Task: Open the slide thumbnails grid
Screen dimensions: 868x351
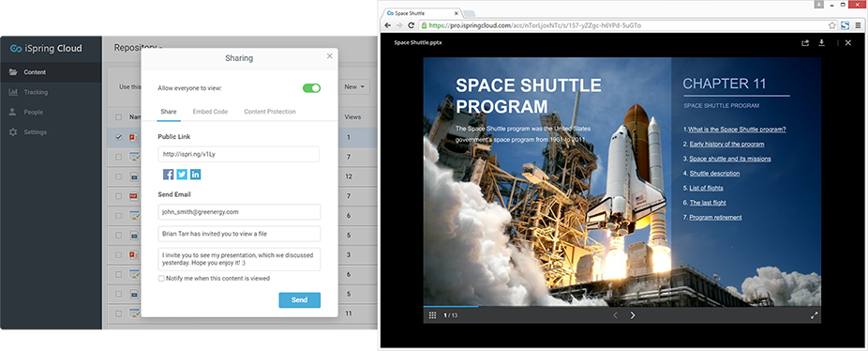Action: tap(433, 315)
